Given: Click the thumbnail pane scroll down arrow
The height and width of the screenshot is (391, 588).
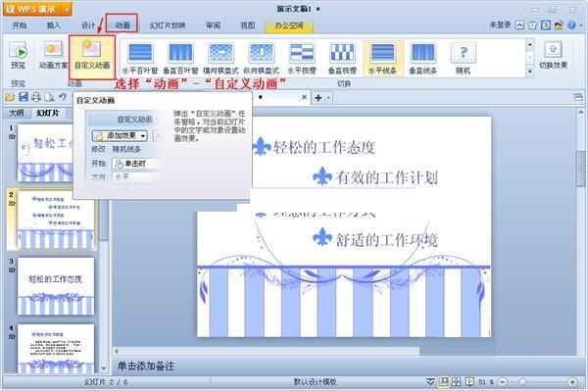Looking at the screenshot, I should 104,369.
